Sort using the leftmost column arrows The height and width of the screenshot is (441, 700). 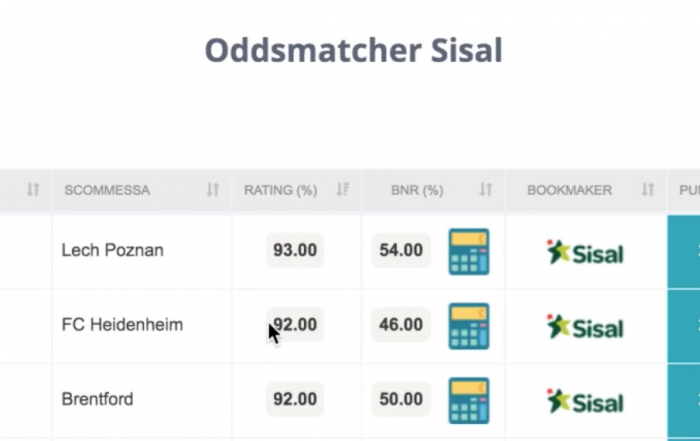click(x=33, y=190)
